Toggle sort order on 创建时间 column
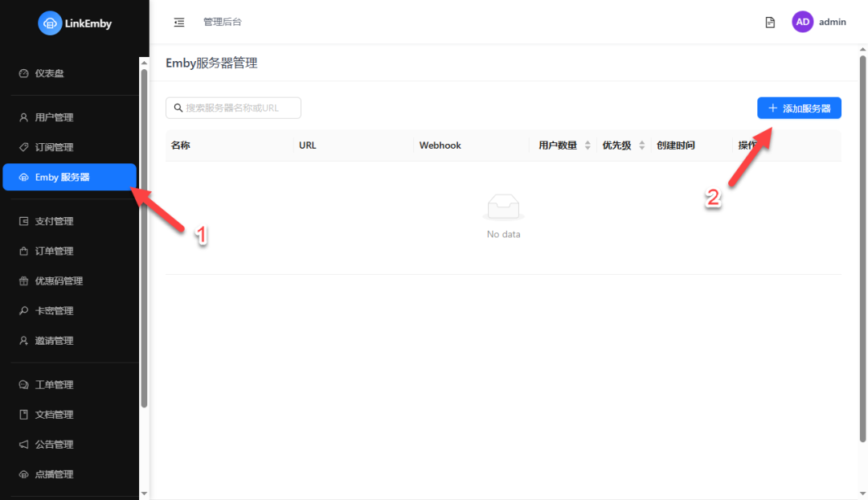 678,145
